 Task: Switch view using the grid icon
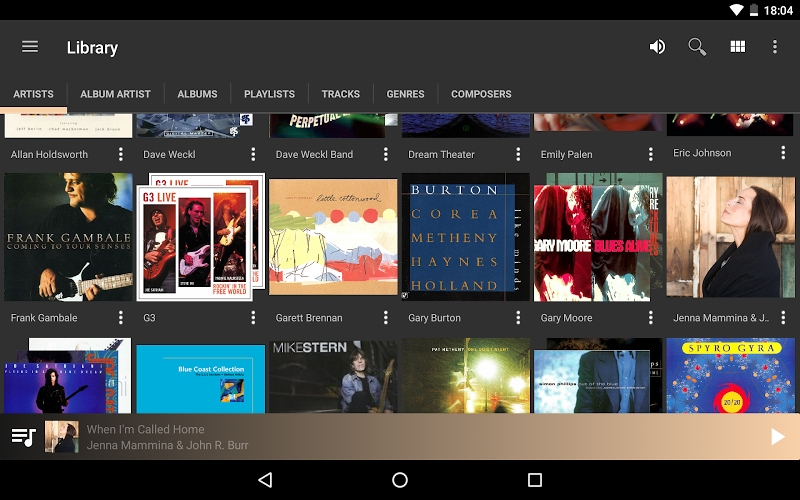click(x=738, y=47)
